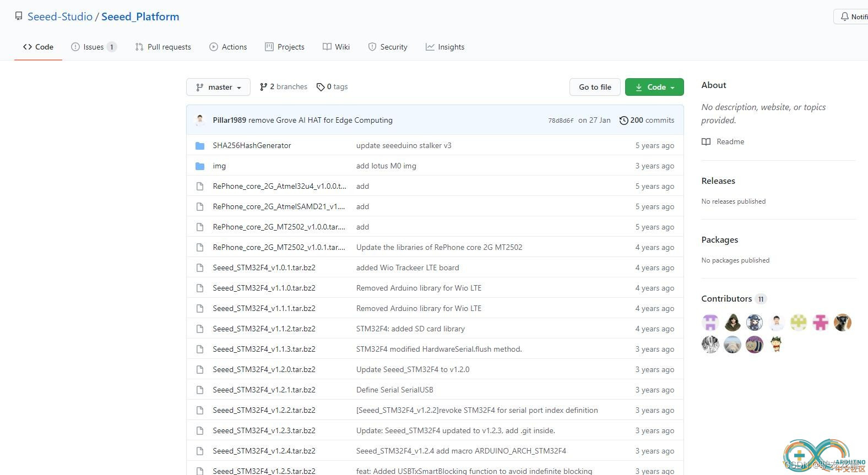868x475 pixels.
Task: Open RePhone_core_2G_Atmel32u4_v1.0.0 file
Action: pos(280,186)
